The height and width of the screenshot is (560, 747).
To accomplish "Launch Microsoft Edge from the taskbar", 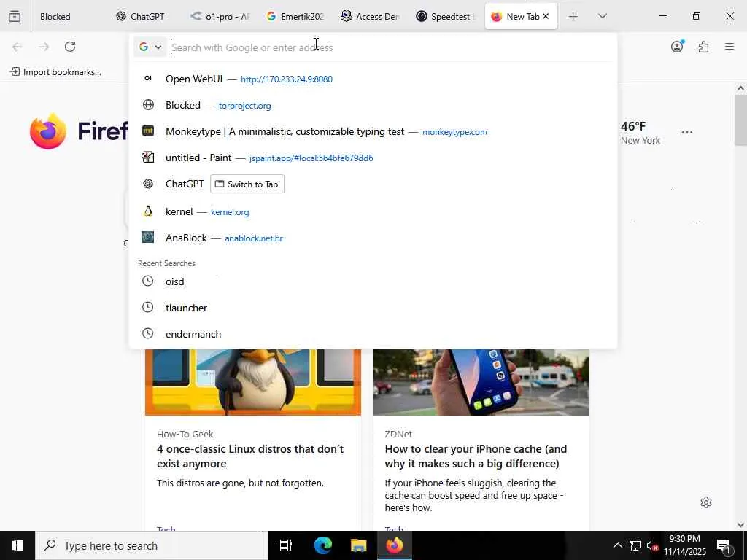I will tap(322, 545).
